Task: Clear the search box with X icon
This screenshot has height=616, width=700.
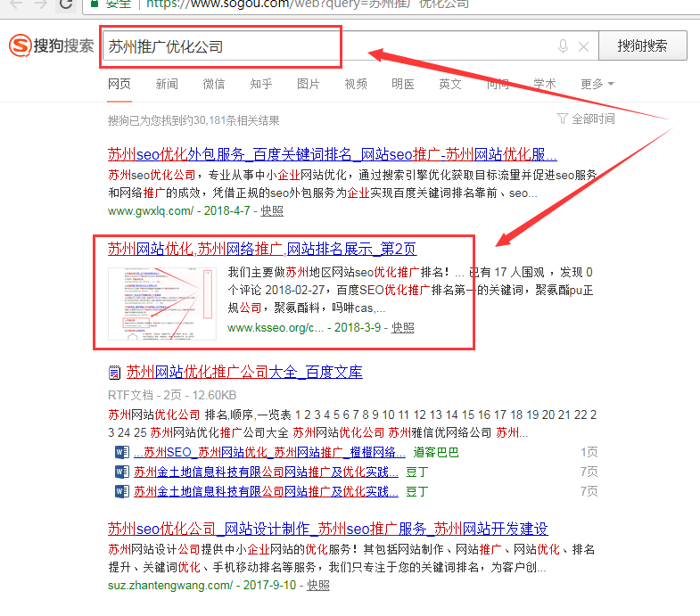Action: (x=583, y=46)
